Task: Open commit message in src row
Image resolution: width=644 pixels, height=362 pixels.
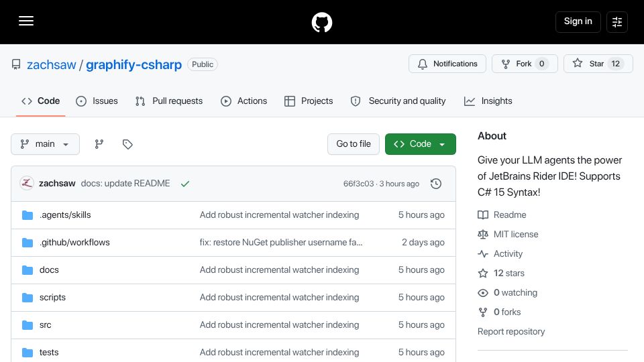Action: coord(279,325)
